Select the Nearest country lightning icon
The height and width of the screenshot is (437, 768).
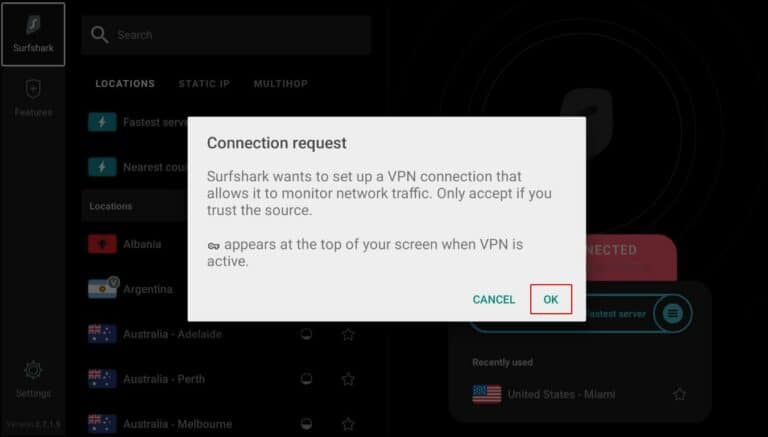coord(102,167)
